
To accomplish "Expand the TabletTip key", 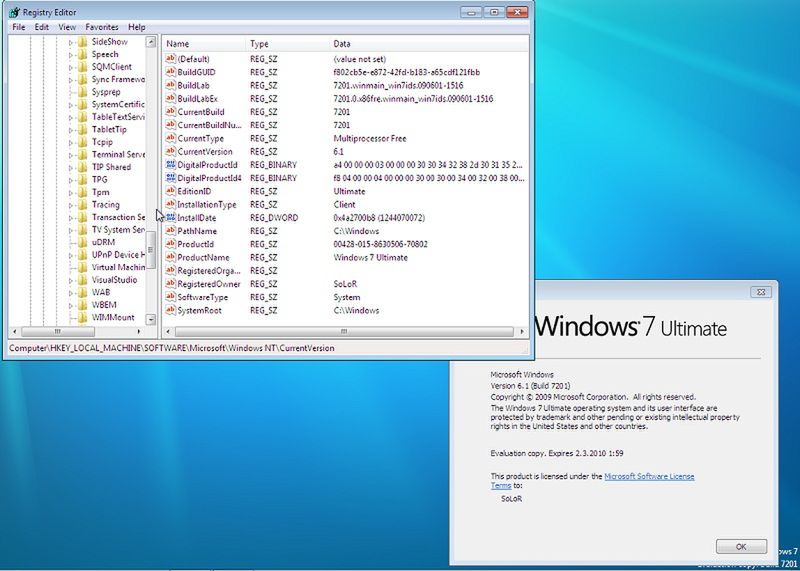I will coord(71,130).
